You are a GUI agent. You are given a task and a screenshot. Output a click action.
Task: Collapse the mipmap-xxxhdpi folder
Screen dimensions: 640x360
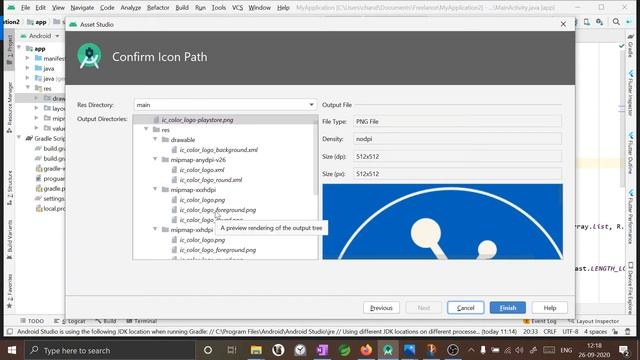point(155,190)
